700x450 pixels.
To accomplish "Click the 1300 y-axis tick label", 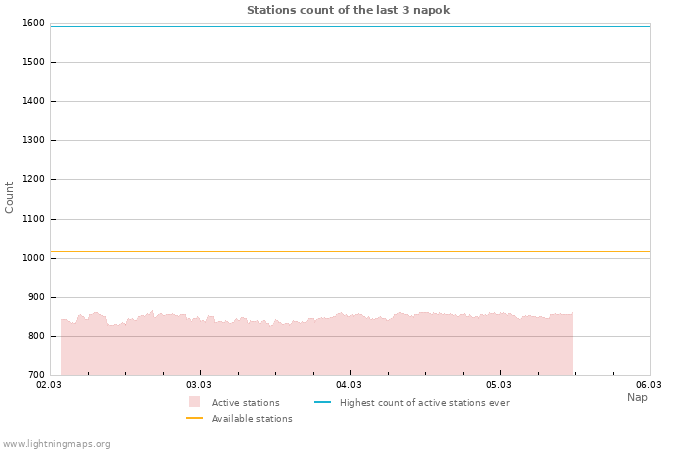I will [x=32, y=141].
